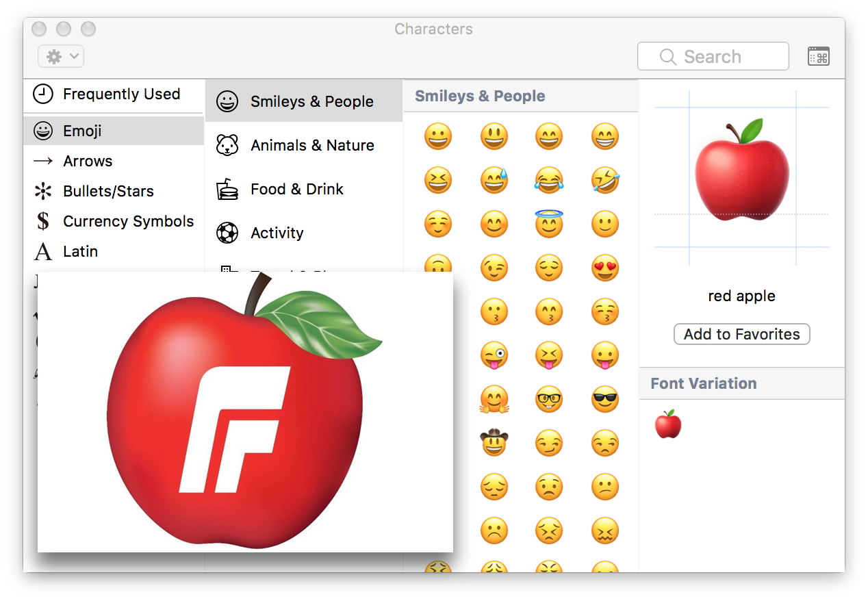The height and width of the screenshot is (601, 868).
Task: Switch to Animals & Nature emoji
Action: (x=304, y=145)
